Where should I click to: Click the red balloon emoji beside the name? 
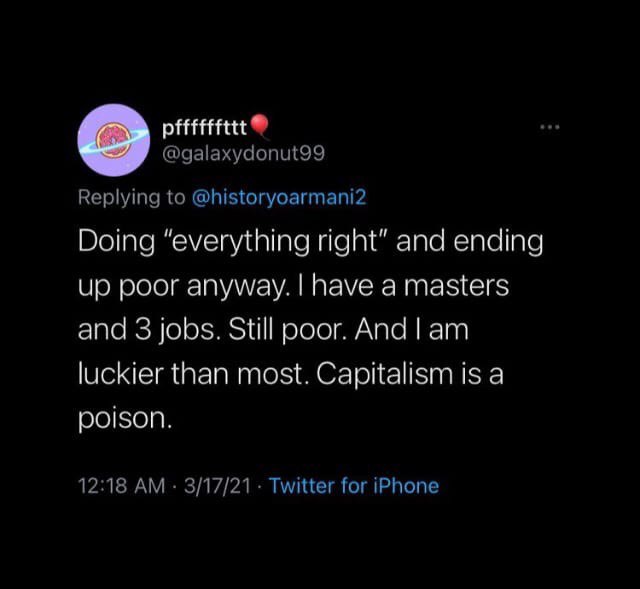[259, 125]
